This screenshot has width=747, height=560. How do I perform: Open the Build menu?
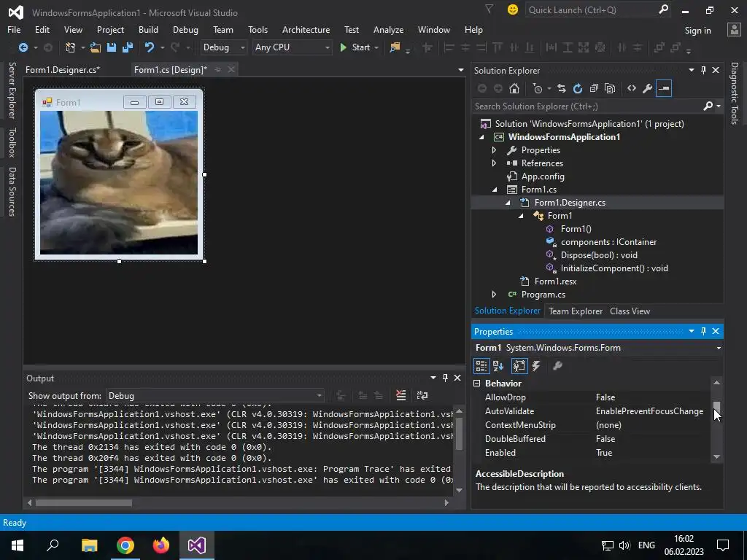coord(148,29)
